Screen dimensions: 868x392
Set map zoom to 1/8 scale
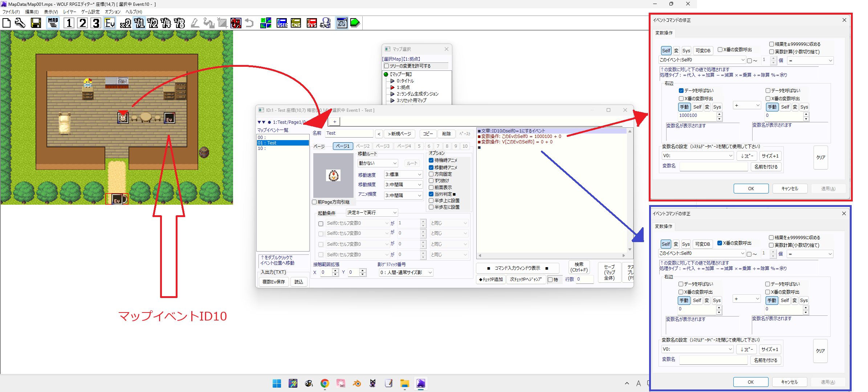pyautogui.click(x=179, y=23)
